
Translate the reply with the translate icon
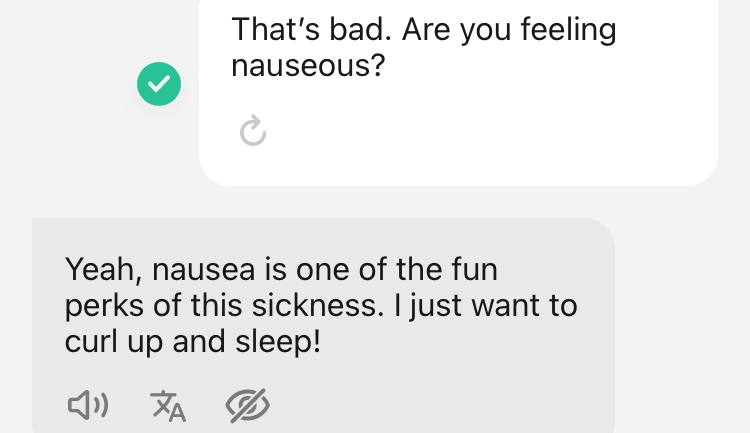(168, 404)
